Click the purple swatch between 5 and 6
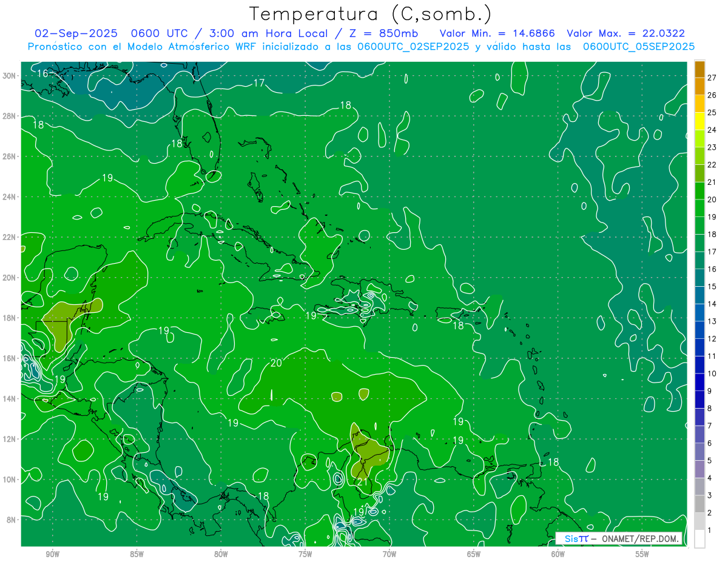Viewport: 728px width, 562px height. [699, 452]
